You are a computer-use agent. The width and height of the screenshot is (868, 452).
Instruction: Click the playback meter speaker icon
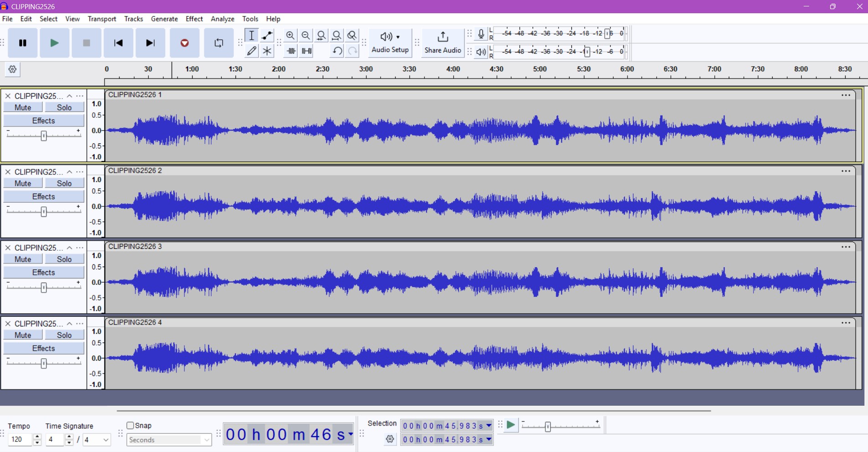pyautogui.click(x=481, y=52)
